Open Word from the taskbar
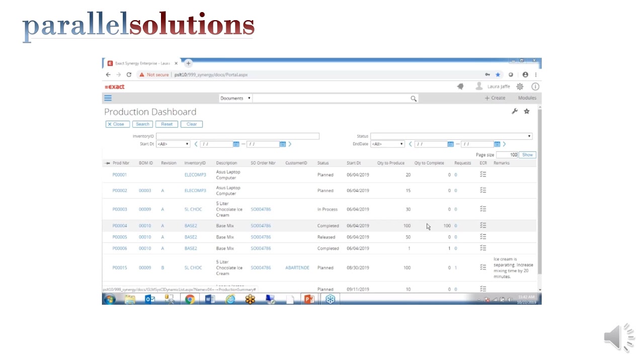The height and width of the screenshot is (362, 644). 210,299
